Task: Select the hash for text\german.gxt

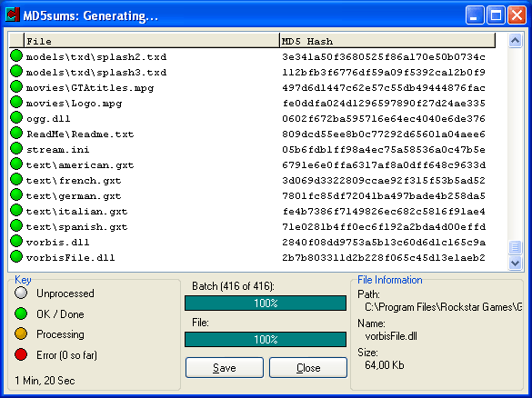Action: click(384, 196)
